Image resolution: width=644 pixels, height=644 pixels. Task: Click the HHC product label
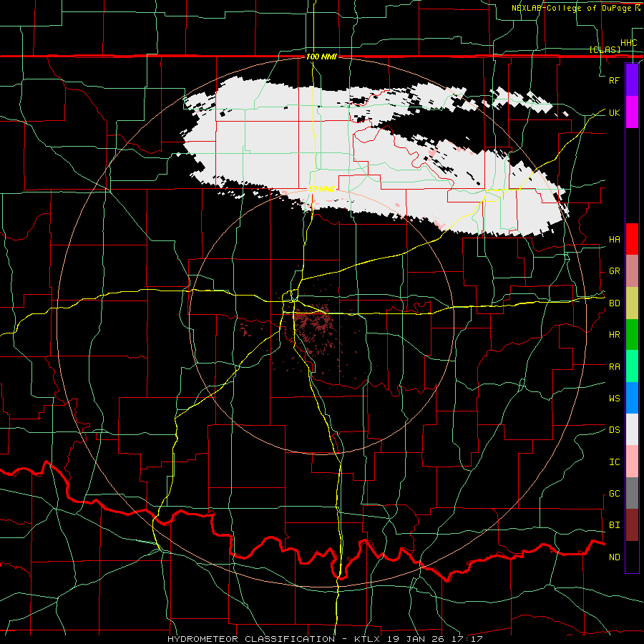(x=628, y=43)
